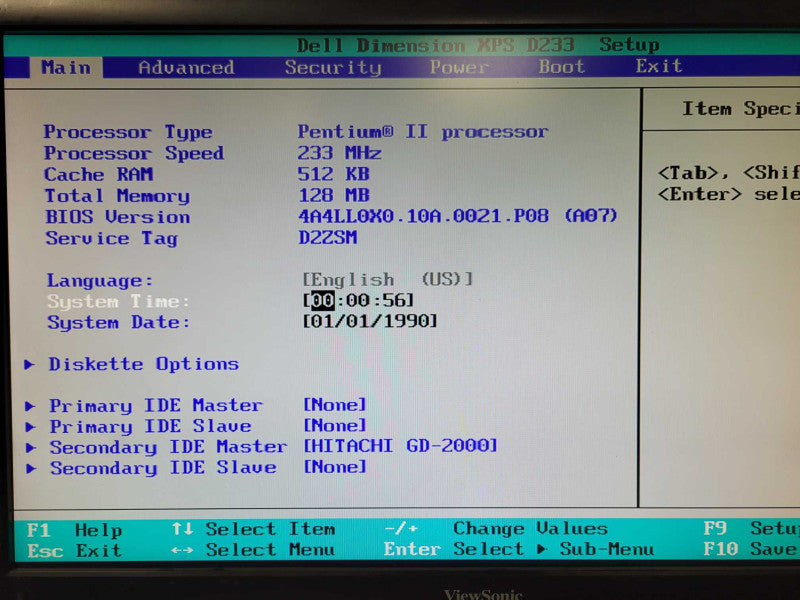
Task: Click the HITACHI GD-2000 drive value
Action: pyautogui.click(x=401, y=446)
